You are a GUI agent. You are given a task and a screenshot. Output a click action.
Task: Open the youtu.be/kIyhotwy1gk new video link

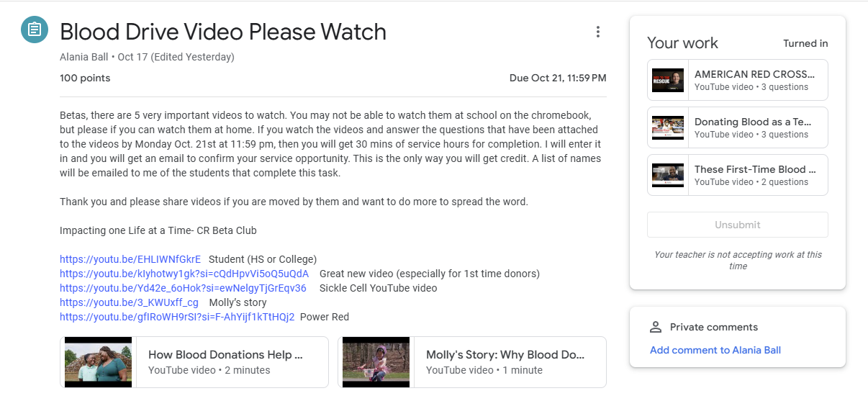click(184, 274)
